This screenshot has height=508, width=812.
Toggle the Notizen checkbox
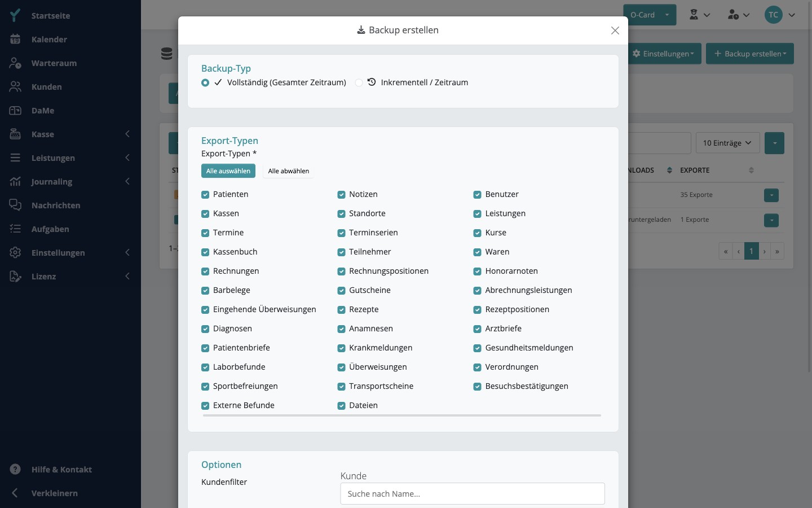341,195
